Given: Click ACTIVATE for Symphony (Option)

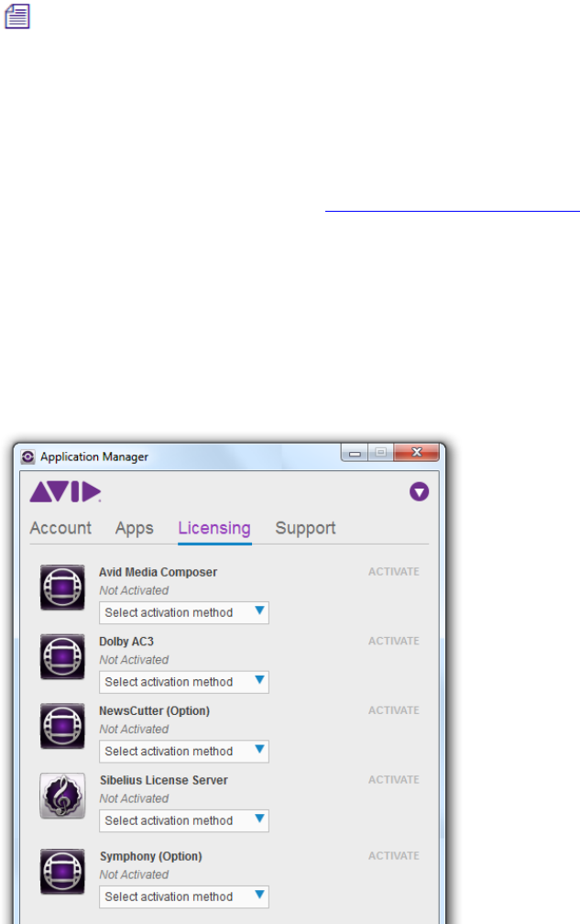Looking at the screenshot, I should (394, 855).
